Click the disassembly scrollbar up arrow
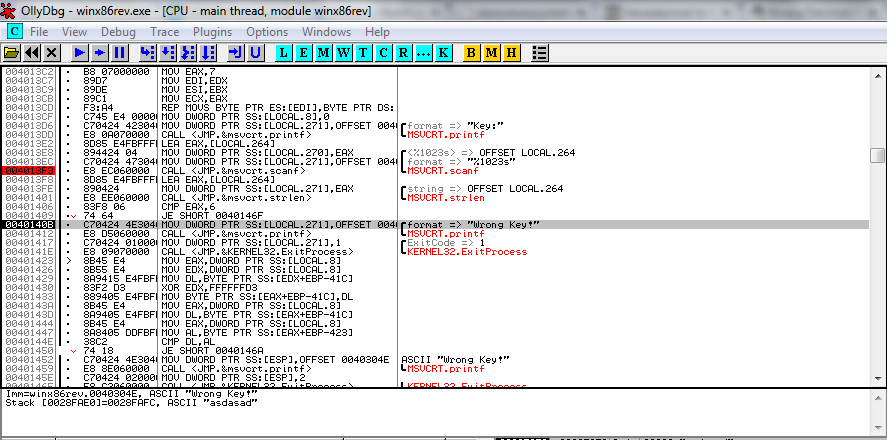This screenshot has height=440, width=887. [x=877, y=76]
